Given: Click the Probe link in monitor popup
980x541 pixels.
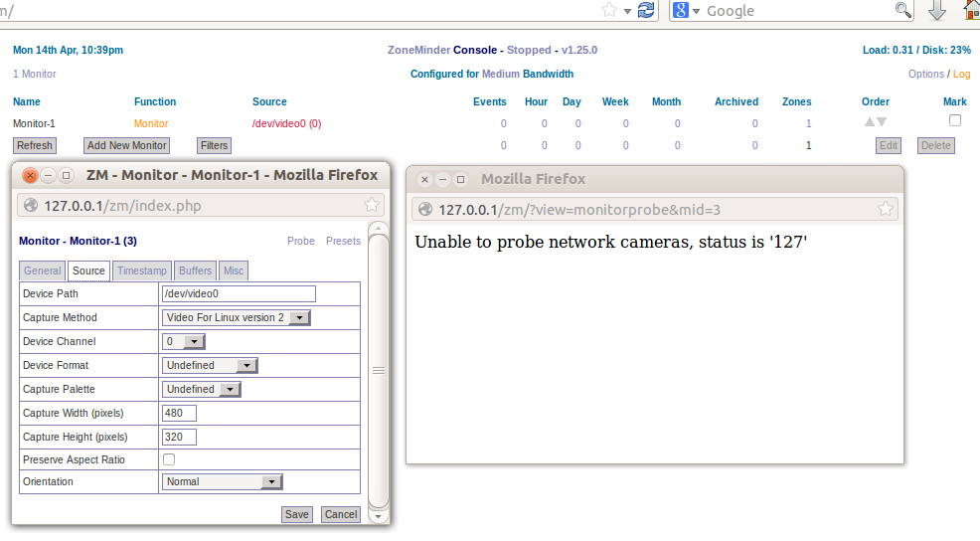Looking at the screenshot, I should (300, 241).
